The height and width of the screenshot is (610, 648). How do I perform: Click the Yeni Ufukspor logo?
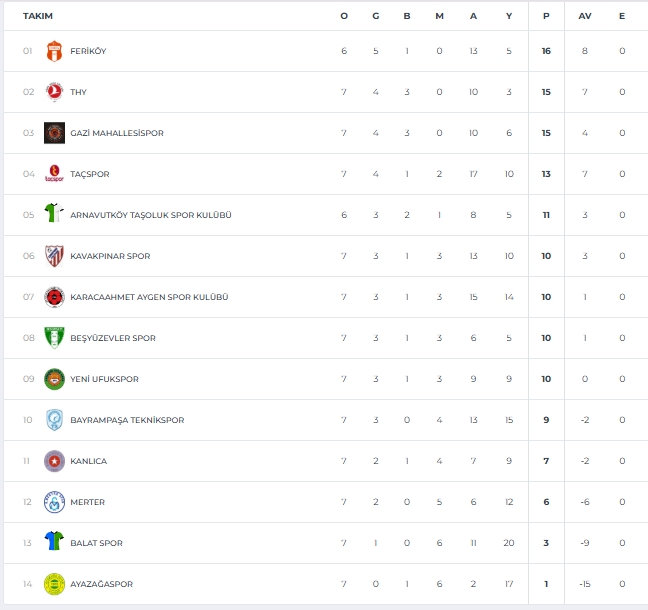coord(54,379)
